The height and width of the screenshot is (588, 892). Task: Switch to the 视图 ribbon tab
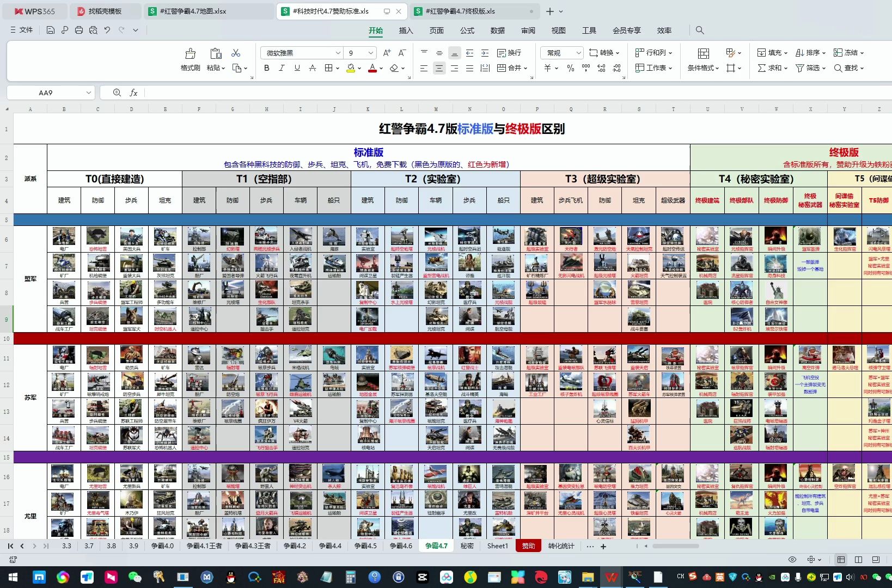[x=558, y=30]
